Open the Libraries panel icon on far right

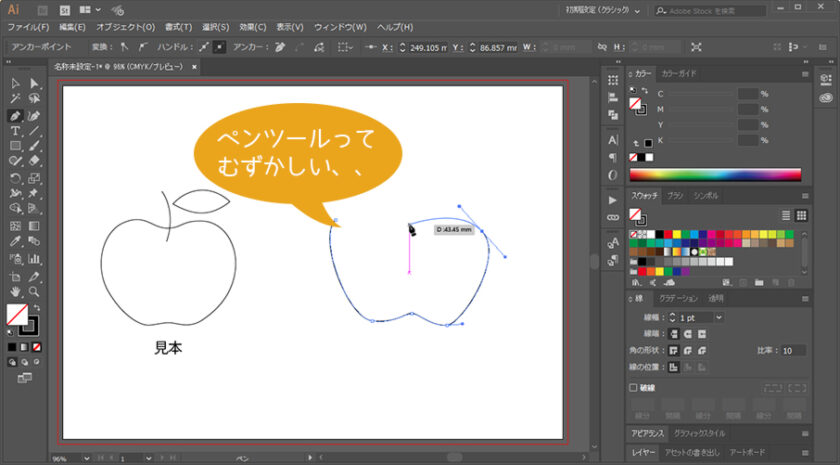click(826, 79)
